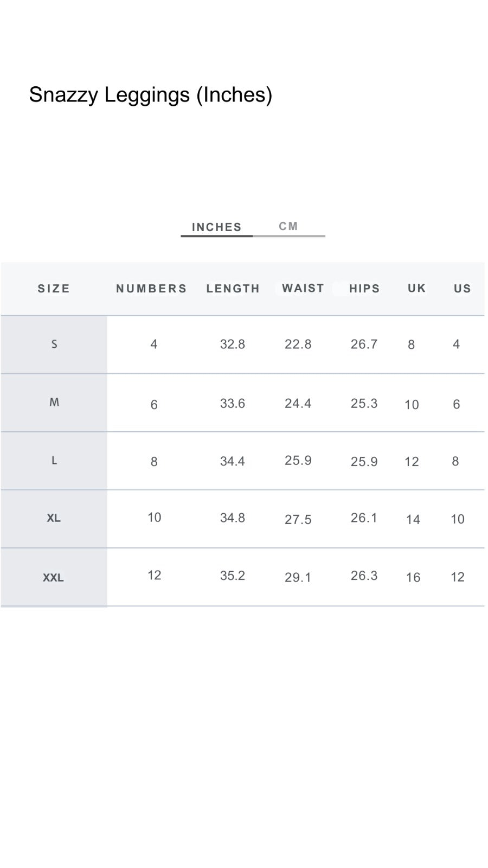Click the HIPS column header
Viewport: 488px width, 868px height.
click(364, 289)
